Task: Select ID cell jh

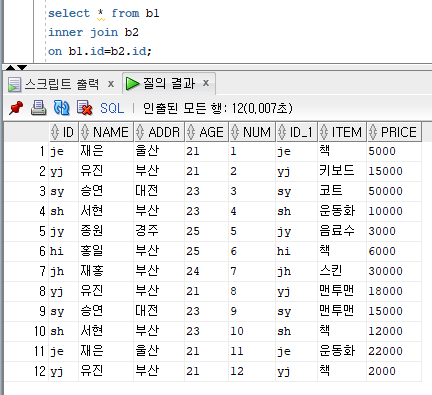Action: click(64, 271)
